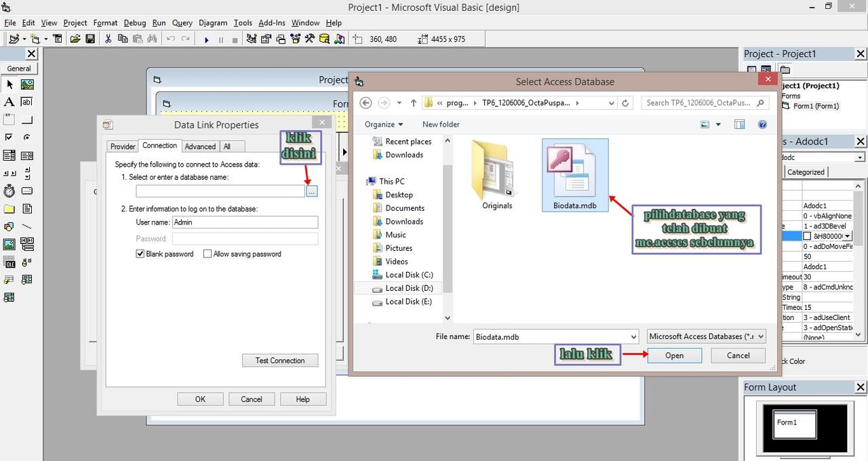The height and width of the screenshot is (461, 868).
Task: Select the Pointer tool in toolbox
Action: 9,85
